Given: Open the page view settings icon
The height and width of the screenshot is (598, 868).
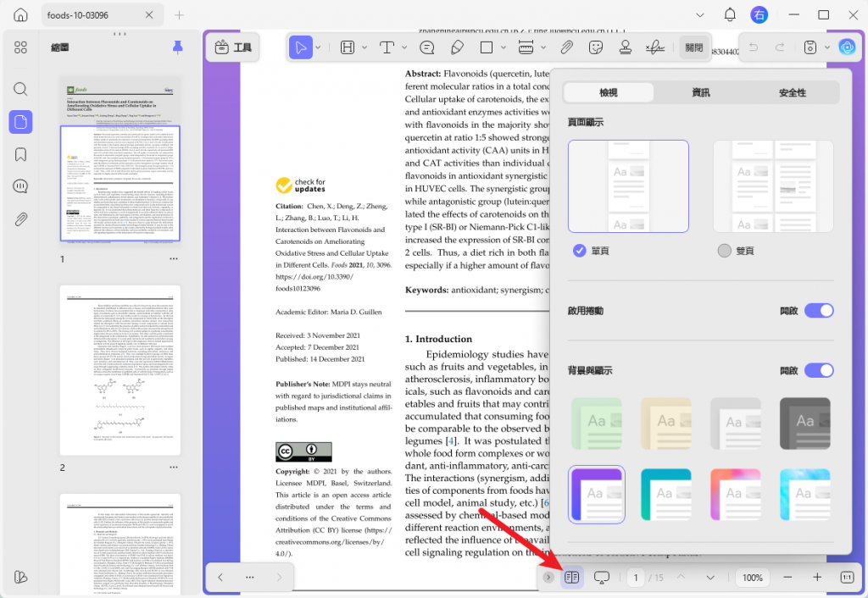Looking at the screenshot, I should click(x=572, y=578).
